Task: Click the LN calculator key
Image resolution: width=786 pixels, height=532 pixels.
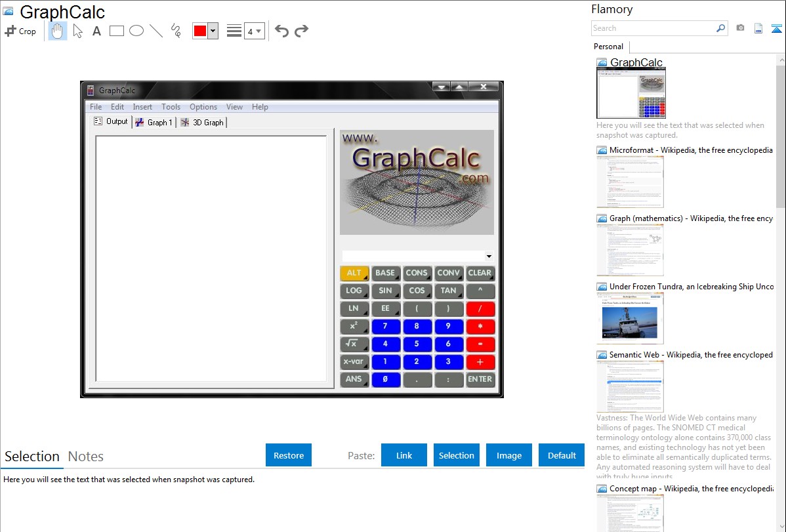Action: 354,309
